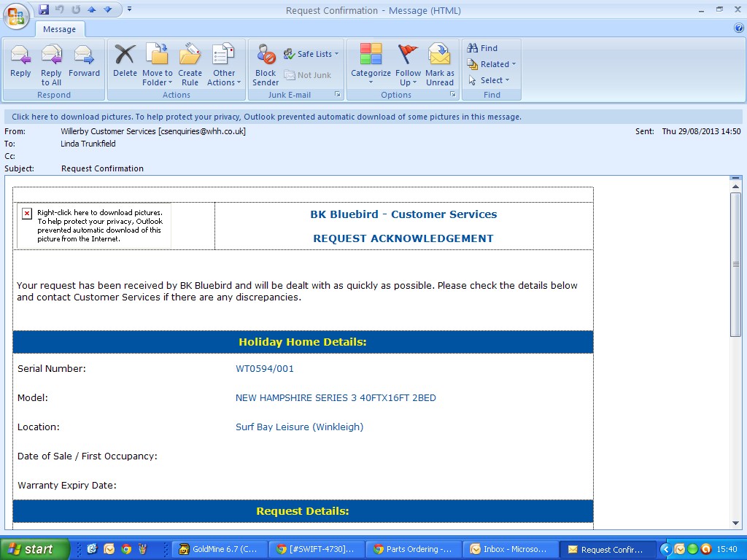Delete the message with the X icon
Image resolution: width=747 pixels, height=560 pixels.
click(x=125, y=62)
